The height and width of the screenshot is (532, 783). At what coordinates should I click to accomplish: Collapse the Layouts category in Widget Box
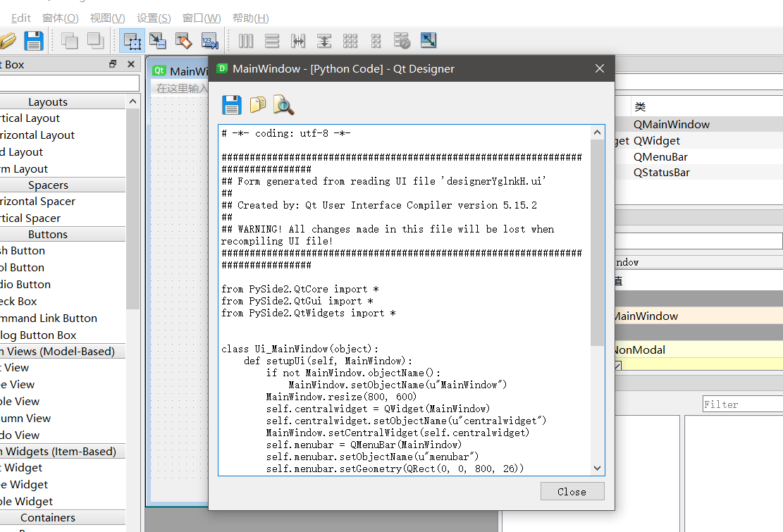(63, 101)
